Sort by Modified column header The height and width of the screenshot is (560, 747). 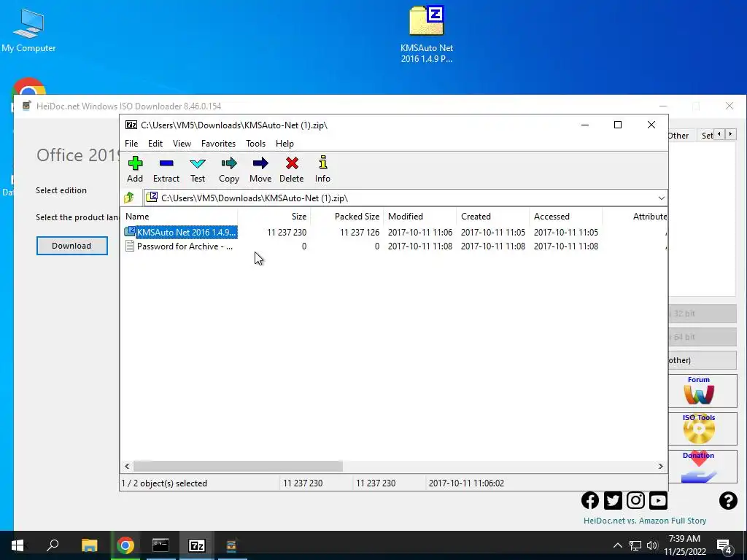(x=419, y=216)
